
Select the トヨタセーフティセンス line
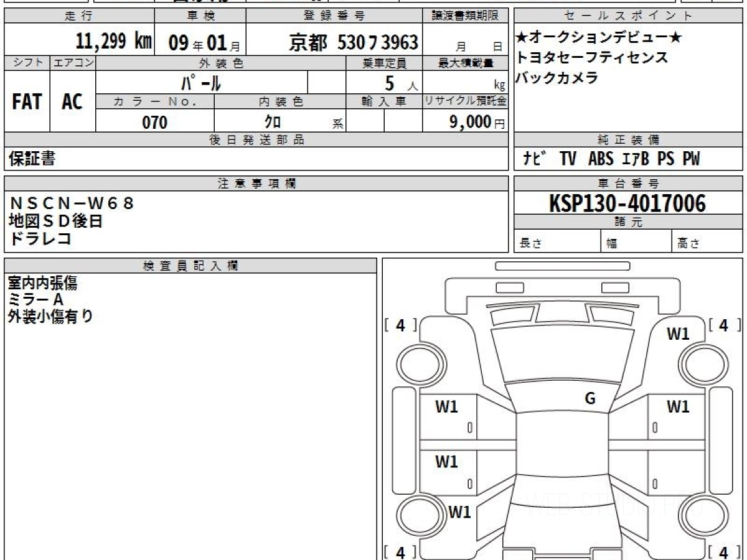[x=591, y=58]
